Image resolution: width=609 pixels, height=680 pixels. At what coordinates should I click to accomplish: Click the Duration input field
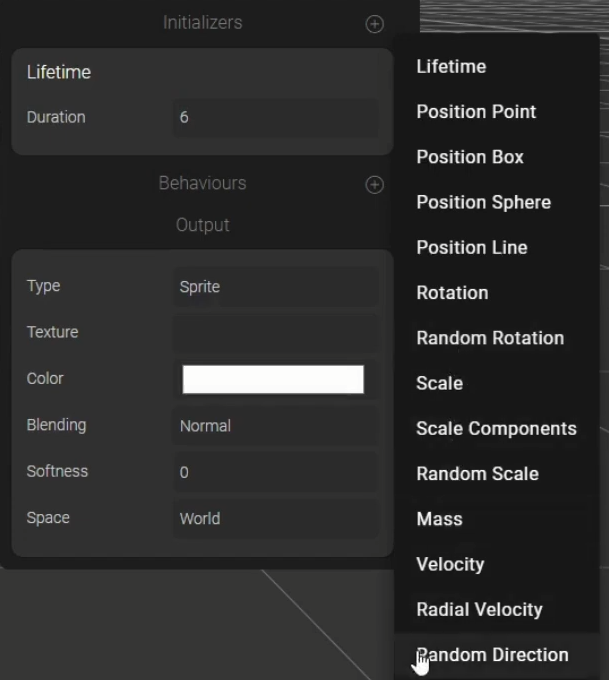pyautogui.click(x=275, y=118)
